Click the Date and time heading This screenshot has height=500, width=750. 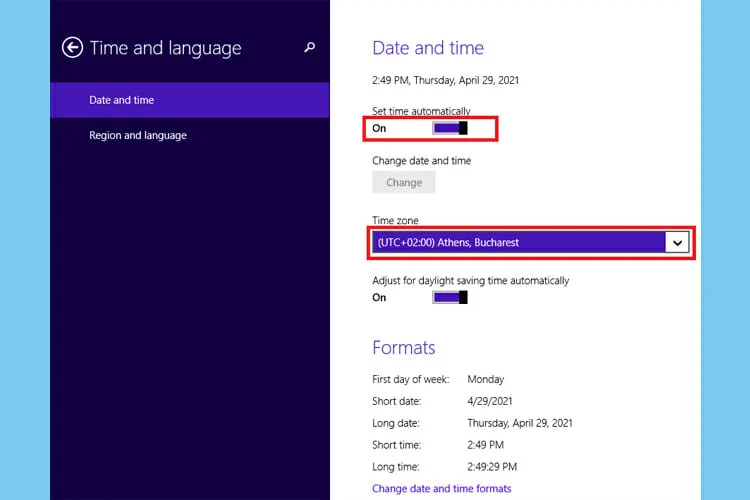428,48
